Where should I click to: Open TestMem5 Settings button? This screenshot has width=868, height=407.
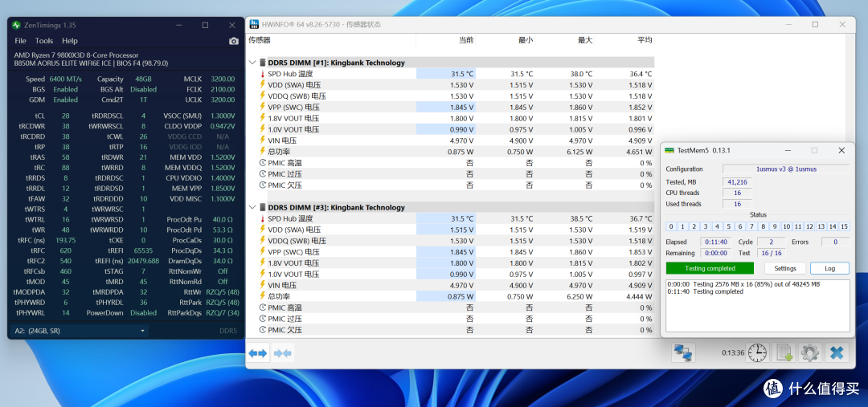click(785, 268)
